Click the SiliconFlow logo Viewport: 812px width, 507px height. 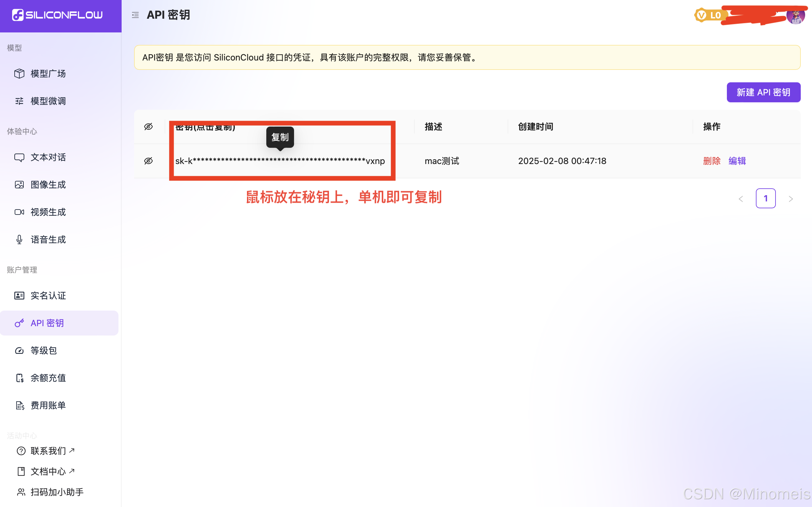[x=57, y=15]
